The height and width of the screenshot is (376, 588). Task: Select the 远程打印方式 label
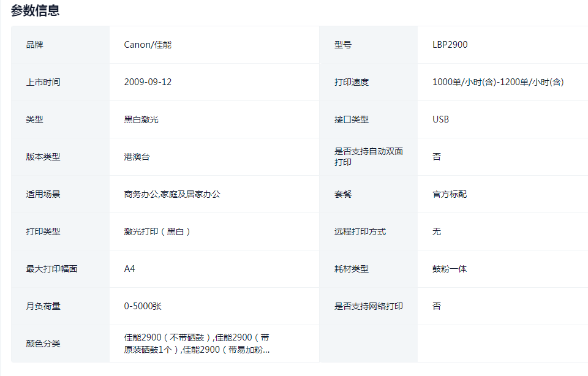[x=360, y=231]
